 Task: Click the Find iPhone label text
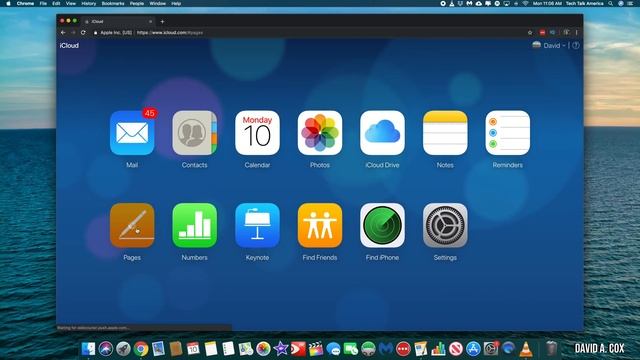[x=382, y=258]
